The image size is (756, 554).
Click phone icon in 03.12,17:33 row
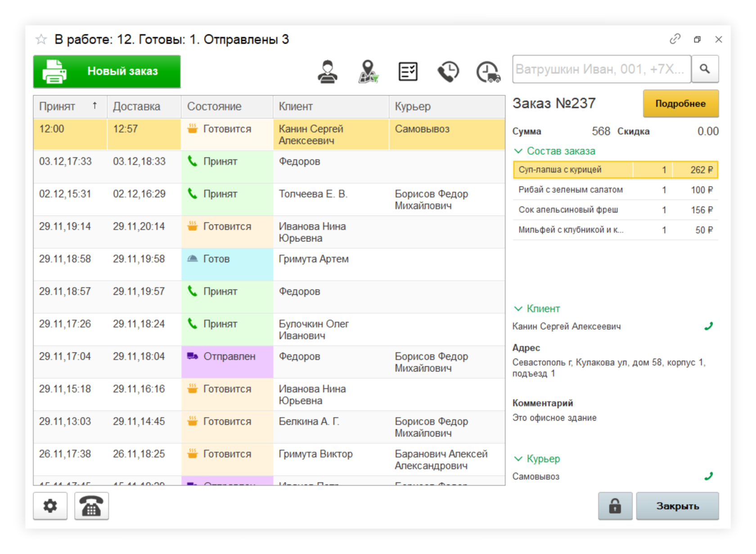[193, 161]
